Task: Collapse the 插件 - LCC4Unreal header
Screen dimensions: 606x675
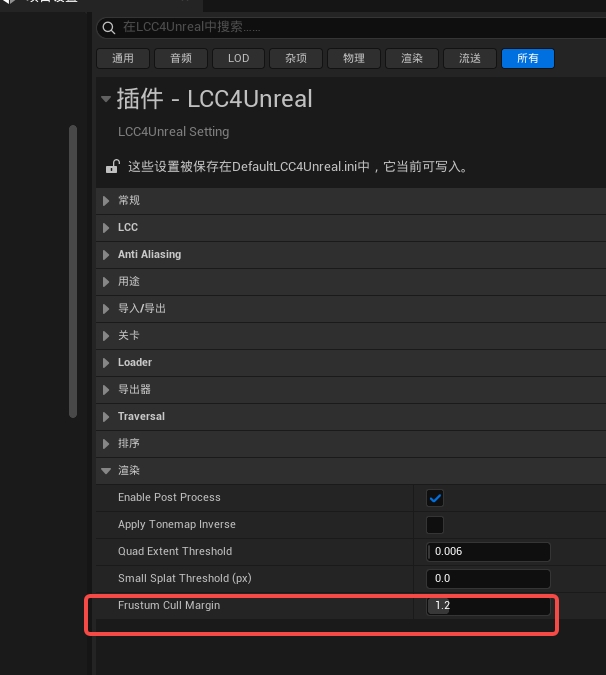Action: coord(106,99)
